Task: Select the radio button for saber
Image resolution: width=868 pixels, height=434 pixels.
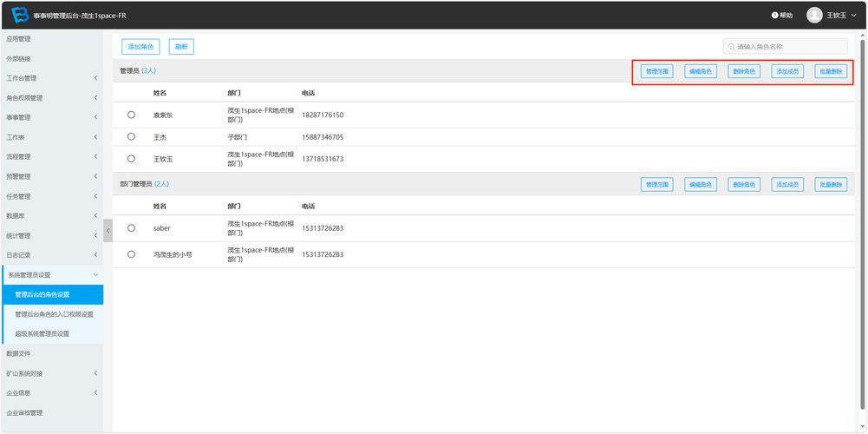Action: 131,227
